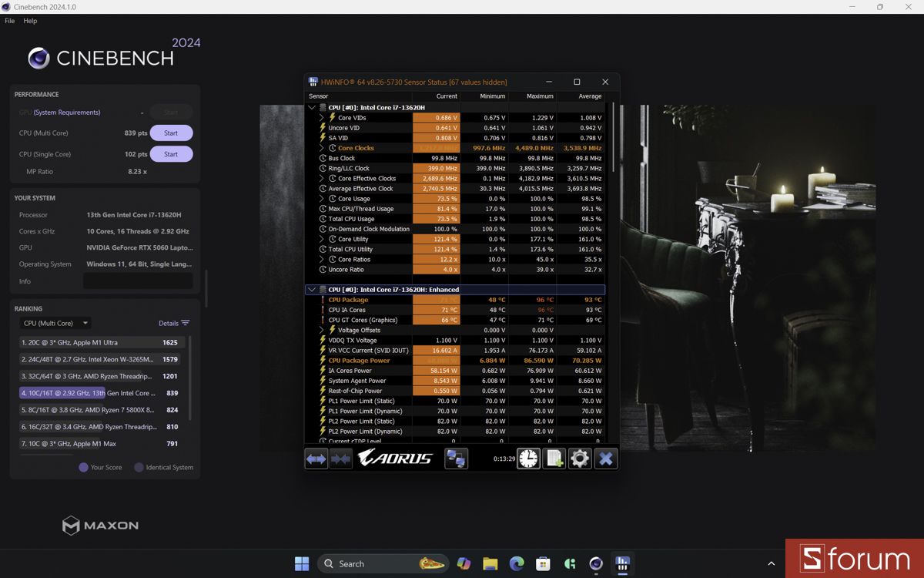Toggle the Identical System legend indicator
The image size is (924, 578).
click(x=139, y=467)
